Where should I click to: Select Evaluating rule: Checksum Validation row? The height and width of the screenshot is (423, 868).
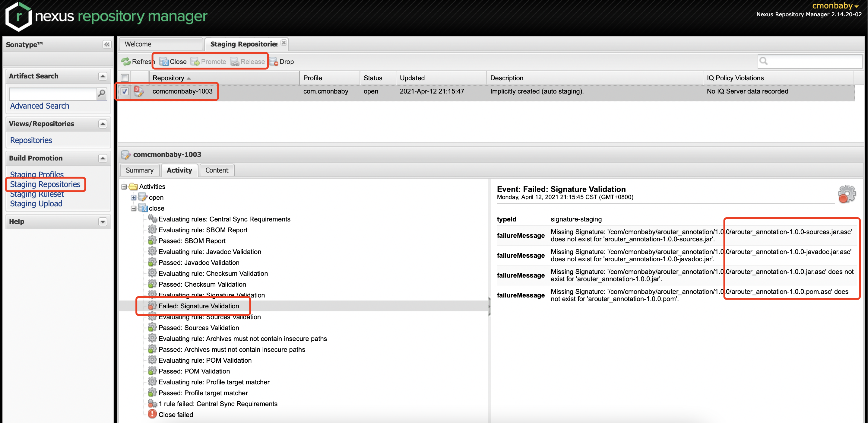[x=303, y=273]
